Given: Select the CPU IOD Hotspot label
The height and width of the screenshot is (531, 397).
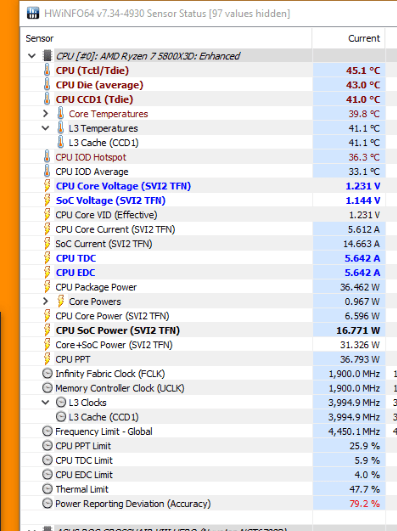Looking at the screenshot, I should click(x=91, y=157).
